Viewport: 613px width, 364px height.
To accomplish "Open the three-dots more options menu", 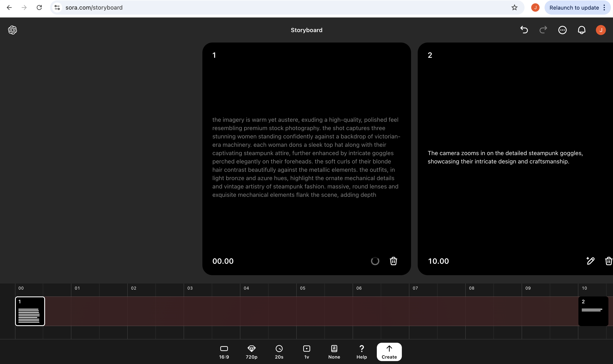I will (x=562, y=30).
